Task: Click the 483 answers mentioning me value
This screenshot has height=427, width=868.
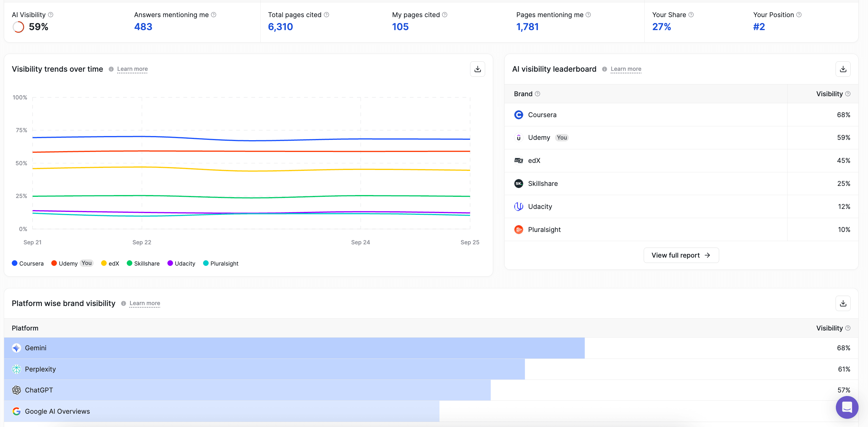Action: 143,27
